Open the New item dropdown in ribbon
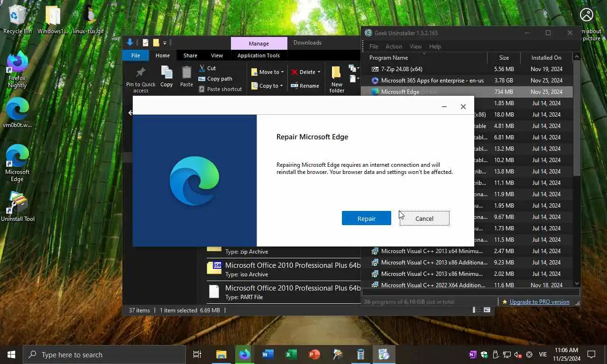 pos(354,69)
